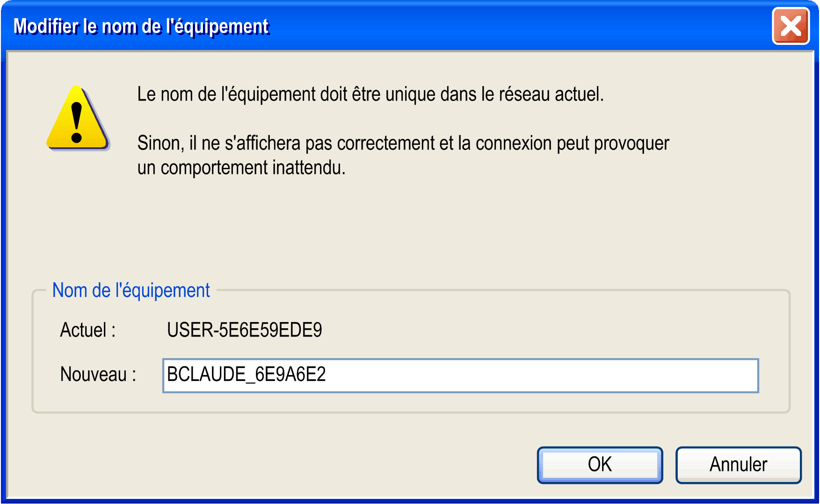Click on the BCLAUDE_6E9A6E2 text in the field
This screenshot has height=504, width=820.
pos(246,375)
